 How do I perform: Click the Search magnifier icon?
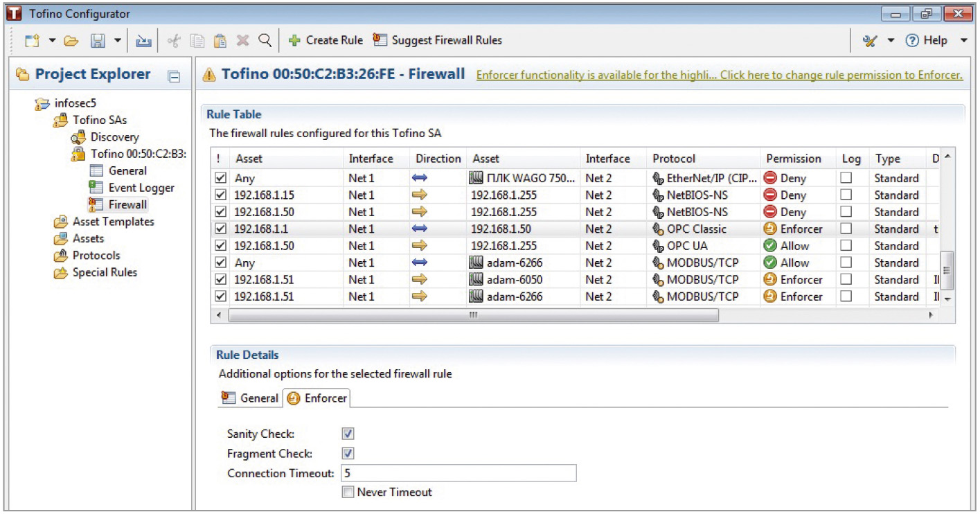265,41
